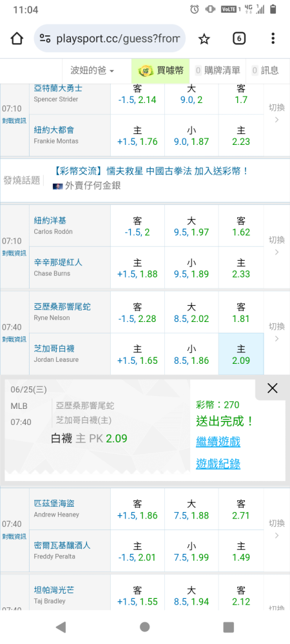Select 大 9.0, 2 over option

(x=191, y=99)
